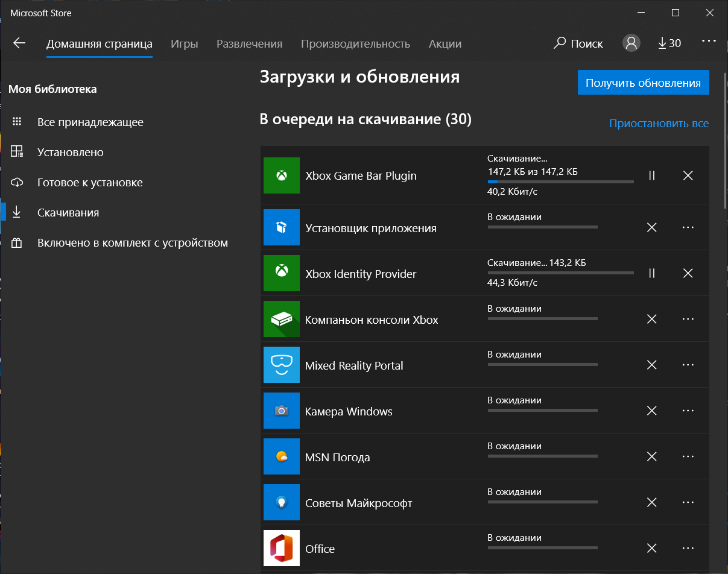Image resolution: width=728 pixels, height=574 pixels.
Task: Open more options for MSN Погода
Action: tap(688, 456)
